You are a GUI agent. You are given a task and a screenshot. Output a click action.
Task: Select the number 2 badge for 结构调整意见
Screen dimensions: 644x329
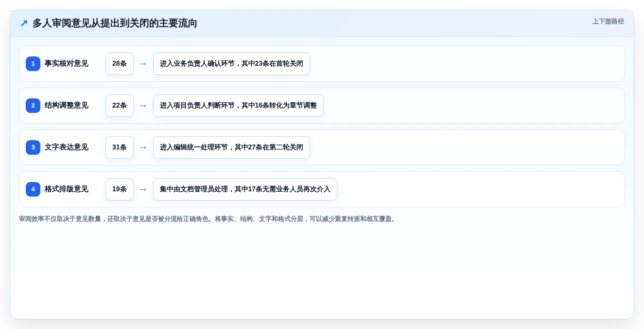pos(33,106)
